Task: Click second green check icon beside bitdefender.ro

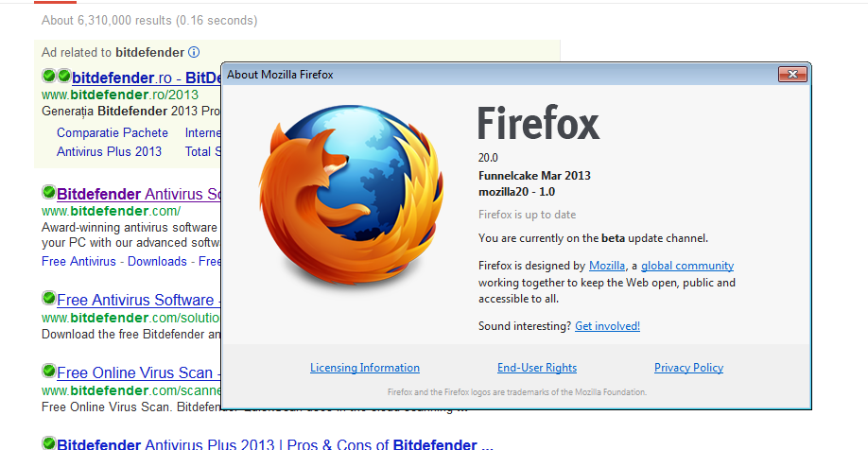Action: (x=64, y=76)
